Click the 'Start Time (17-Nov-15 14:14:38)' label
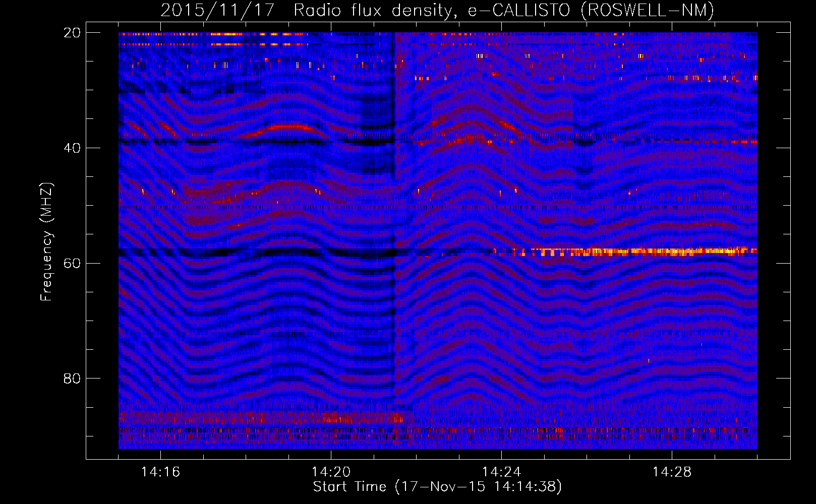 (x=437, y=487)
